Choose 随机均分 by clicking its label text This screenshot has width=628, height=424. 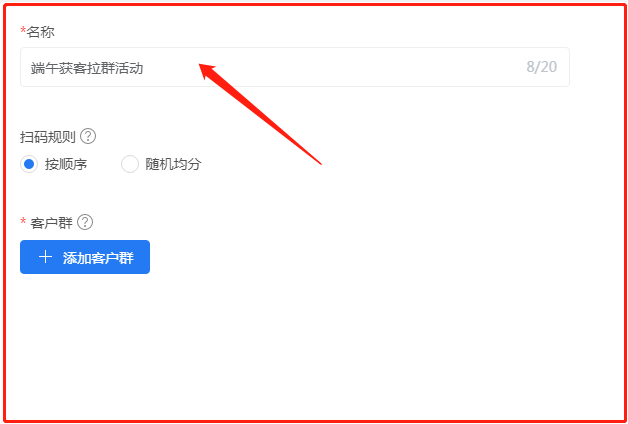pyautogui.click(x=173, y=164)
